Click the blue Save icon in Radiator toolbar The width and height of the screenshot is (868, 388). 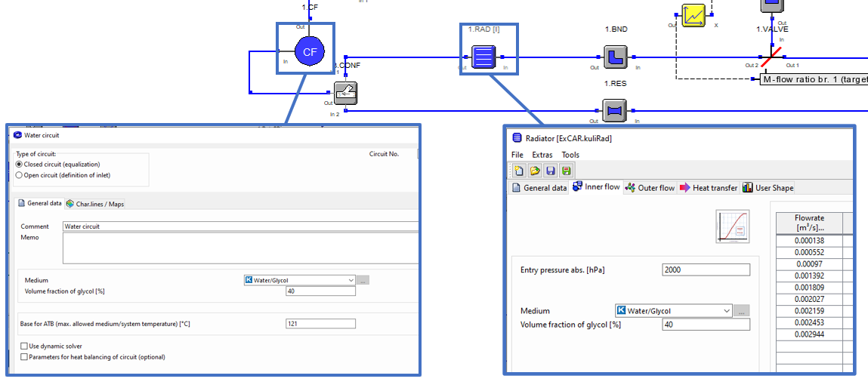(550, 171)
